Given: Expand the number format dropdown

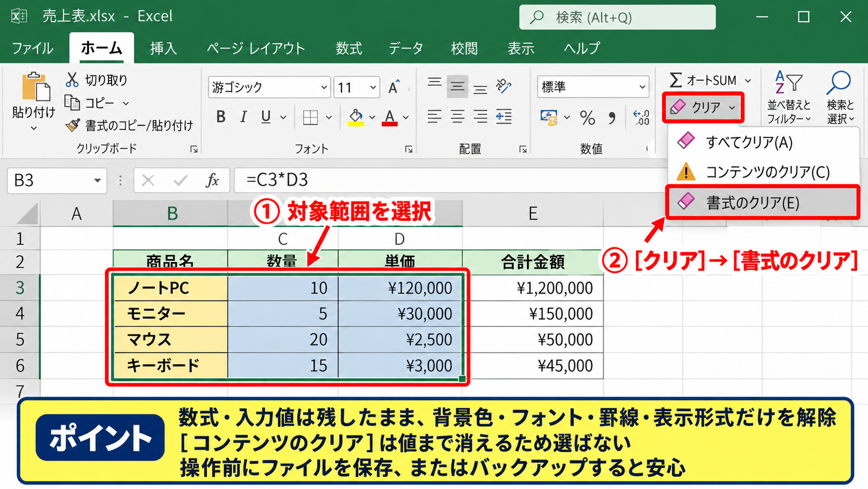Looking at the screenshot, I should (642, 87).
